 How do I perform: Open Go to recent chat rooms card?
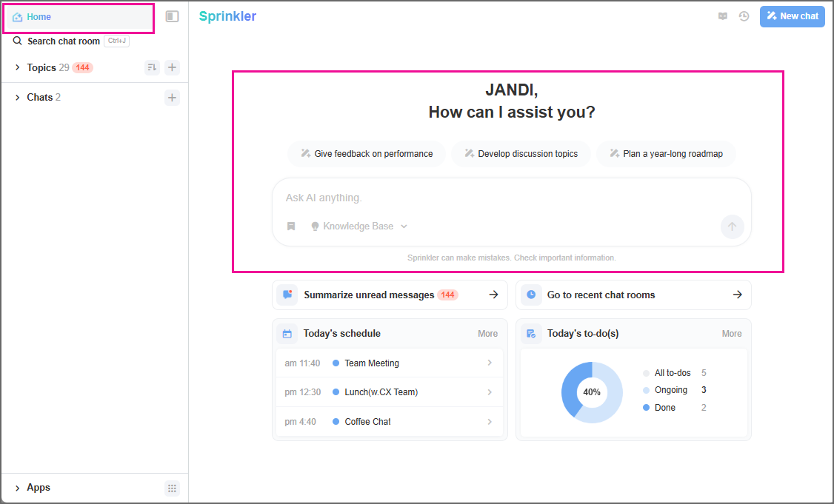pyautogui.click(x=633, y=295)
